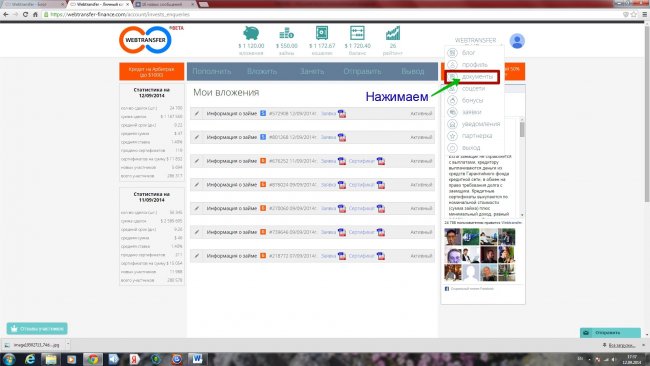
Task: Edit loan #572408 with pencil icon
Action: tap(197, 113)
